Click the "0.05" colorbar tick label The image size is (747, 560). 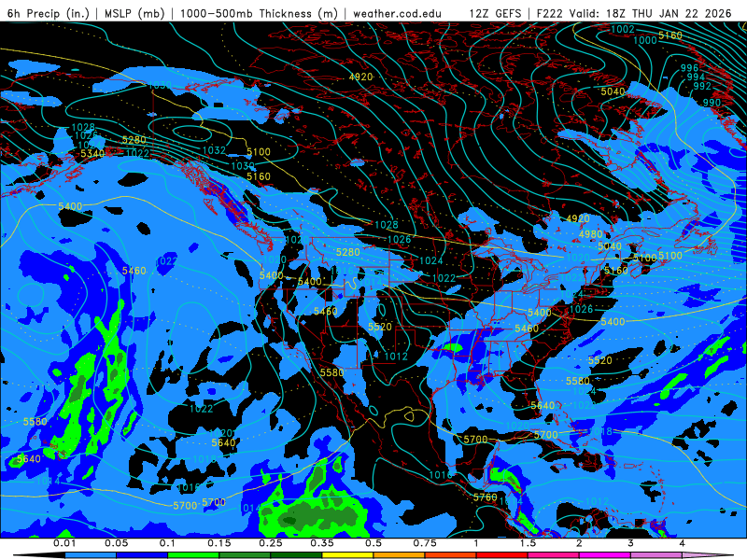pos(117,543)
